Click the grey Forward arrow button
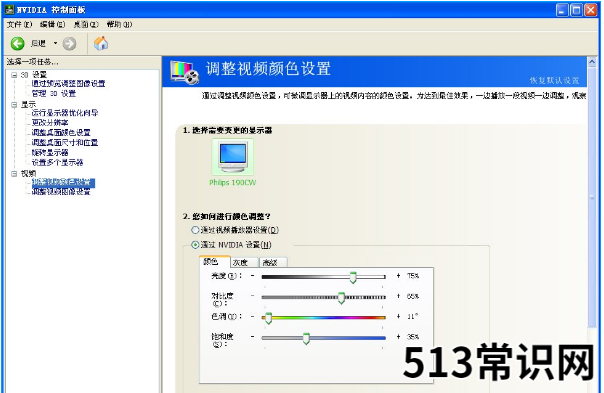Viewport: 604px width, 393px height. point(69,44)
